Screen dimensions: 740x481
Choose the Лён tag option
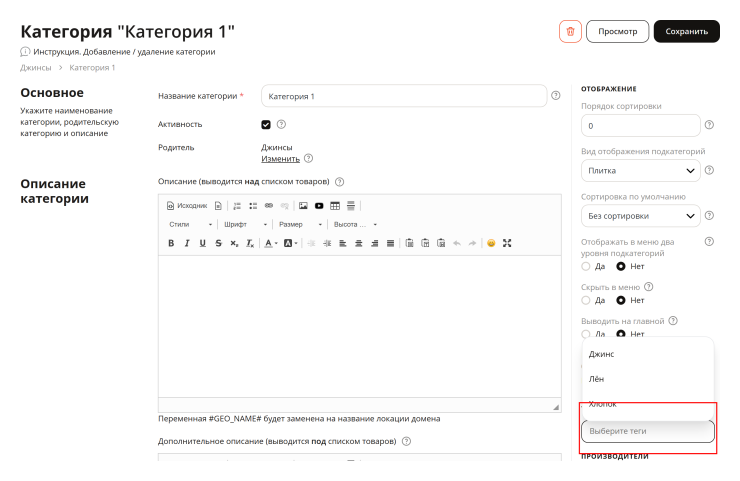648,379
